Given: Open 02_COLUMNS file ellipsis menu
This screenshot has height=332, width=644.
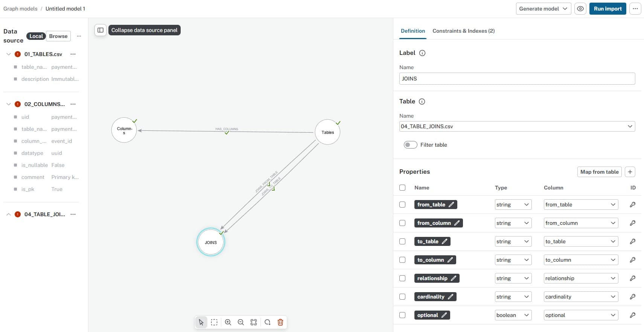Looking at the screenshot, I should click(73, 104).
